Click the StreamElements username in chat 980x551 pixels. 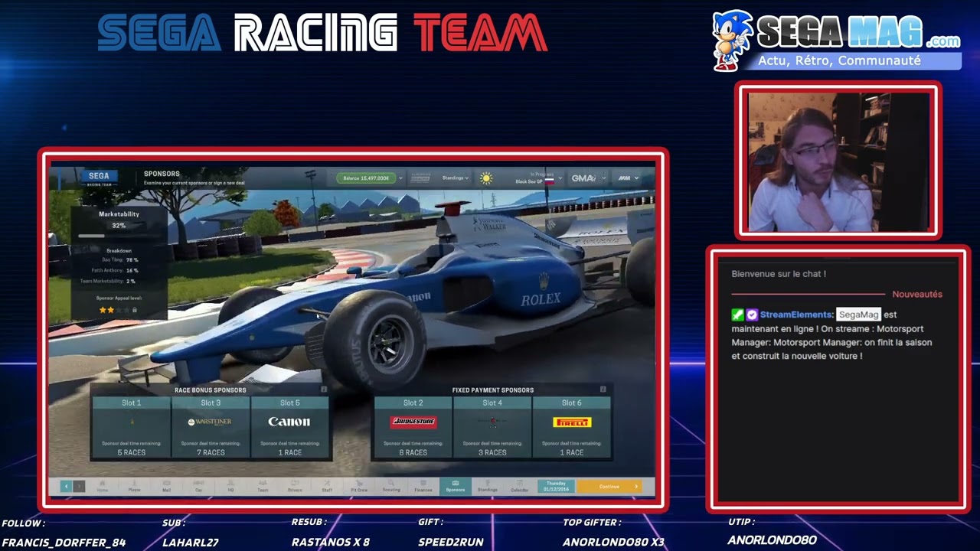[x=796, y=315]
